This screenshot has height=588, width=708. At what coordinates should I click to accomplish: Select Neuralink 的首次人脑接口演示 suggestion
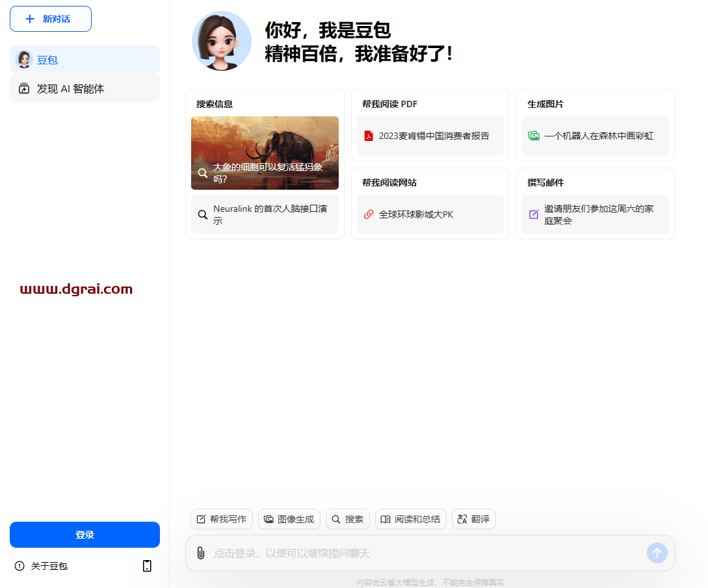point(265,214)
